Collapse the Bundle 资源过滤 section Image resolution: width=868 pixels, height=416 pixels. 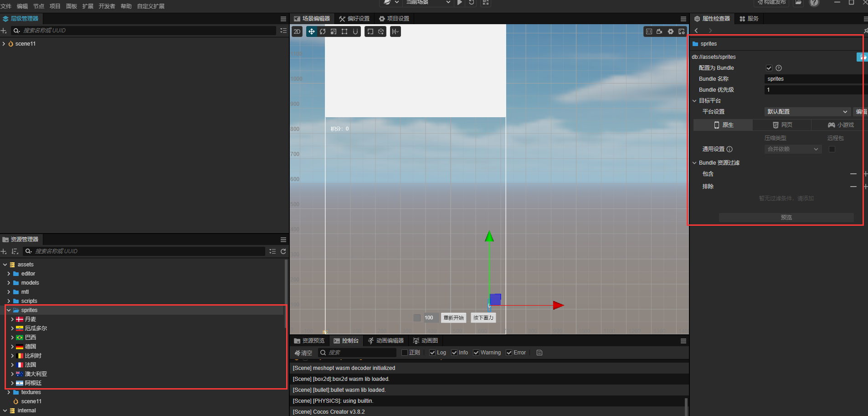694,163
